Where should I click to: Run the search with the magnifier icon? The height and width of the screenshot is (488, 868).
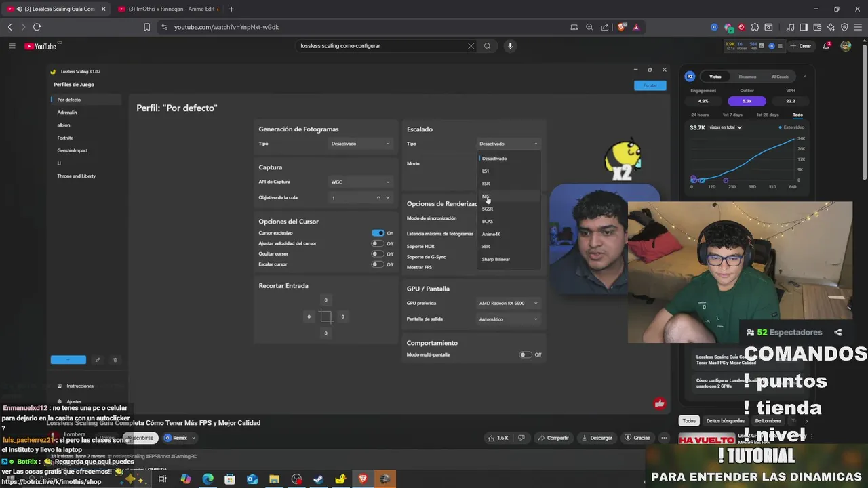coord(487,46)
